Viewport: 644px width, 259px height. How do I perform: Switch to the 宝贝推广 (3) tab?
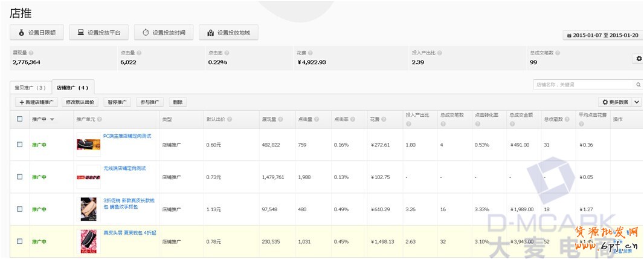tap(30, 88)
